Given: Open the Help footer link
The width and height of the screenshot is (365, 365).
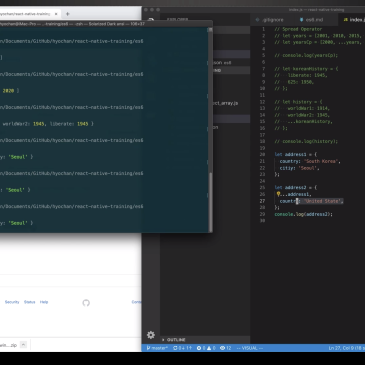Looking at the screenshot, I should (x=44, y=302).
